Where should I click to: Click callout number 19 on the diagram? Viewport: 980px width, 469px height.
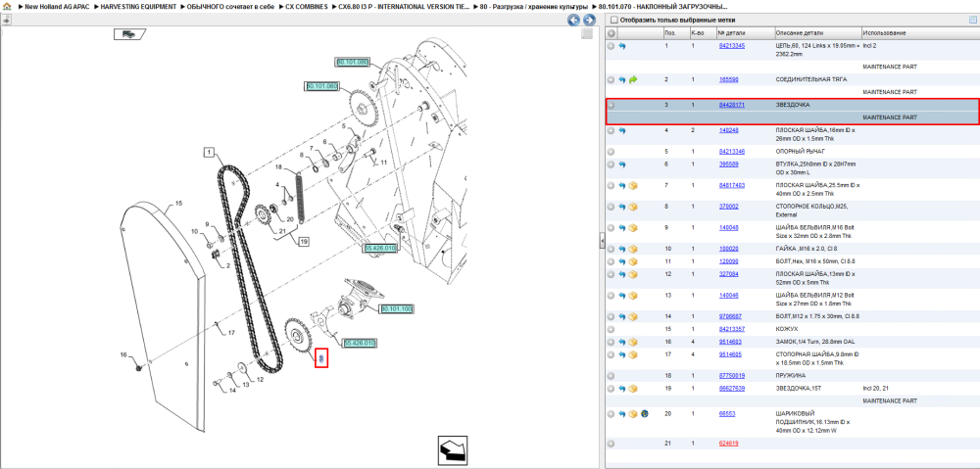[x=304, y=241]
